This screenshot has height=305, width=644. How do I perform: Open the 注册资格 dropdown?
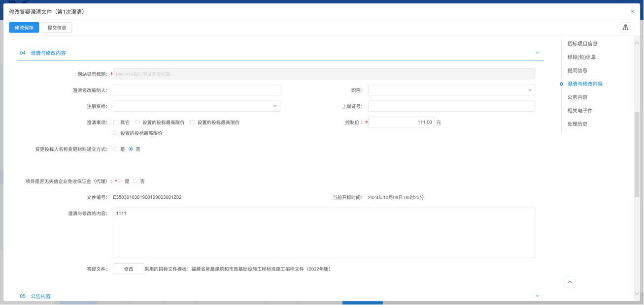(x=196, y=106)
